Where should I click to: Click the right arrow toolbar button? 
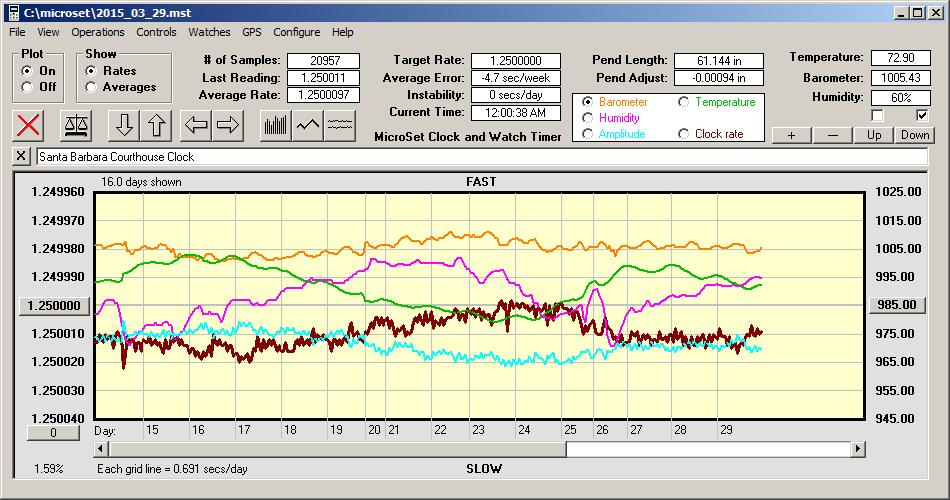click(x=228, y=125)
